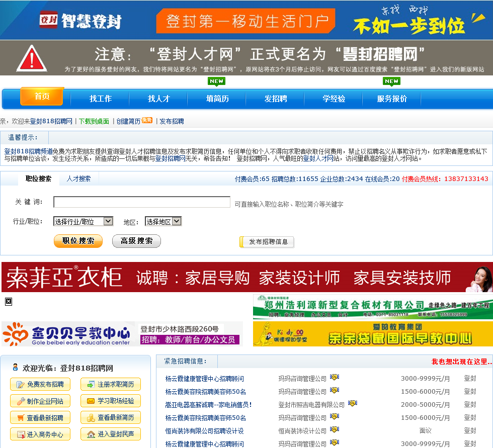493x448 pixels.
Task: Click the red warning triangle icon
Action: click(31, 58)
